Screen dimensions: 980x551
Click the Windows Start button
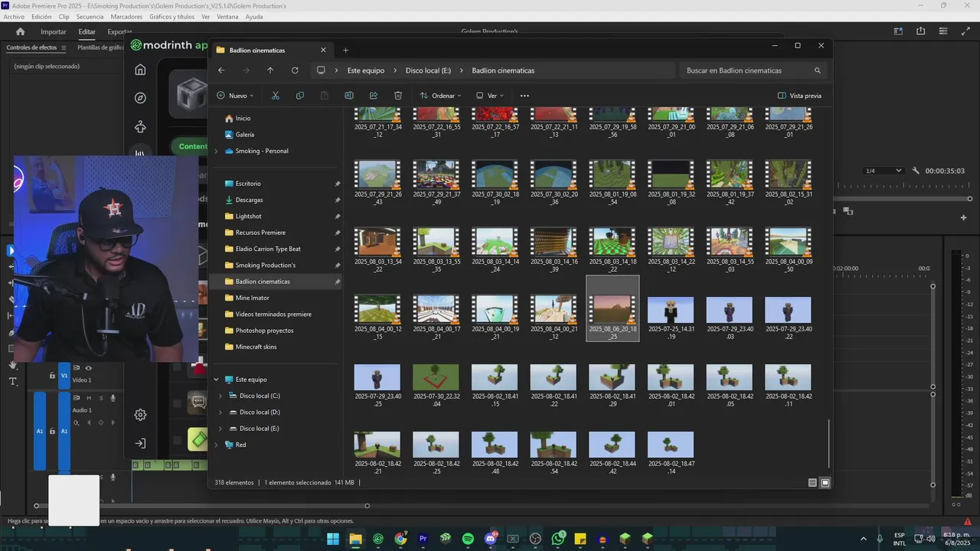333,539
